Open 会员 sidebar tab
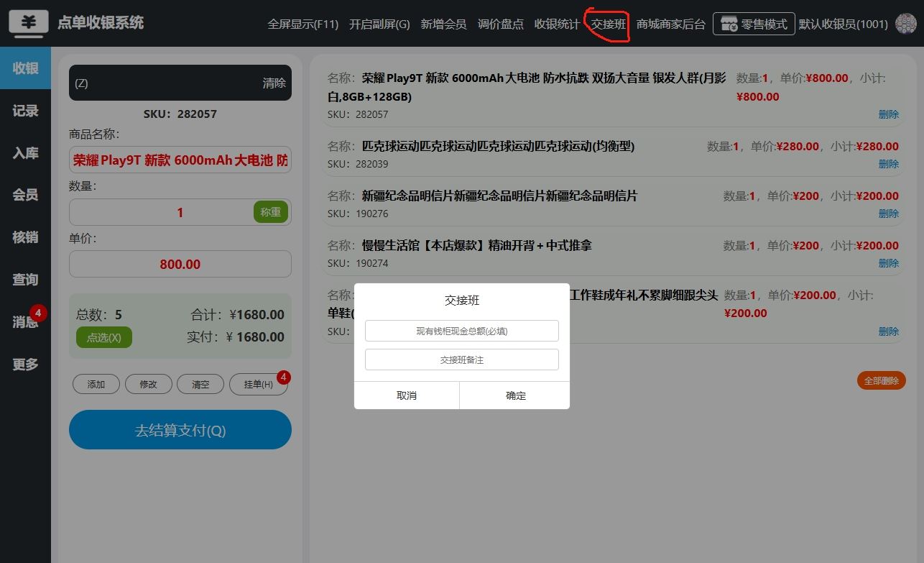Viewport: 924px width, 563px height. point(25,195)
